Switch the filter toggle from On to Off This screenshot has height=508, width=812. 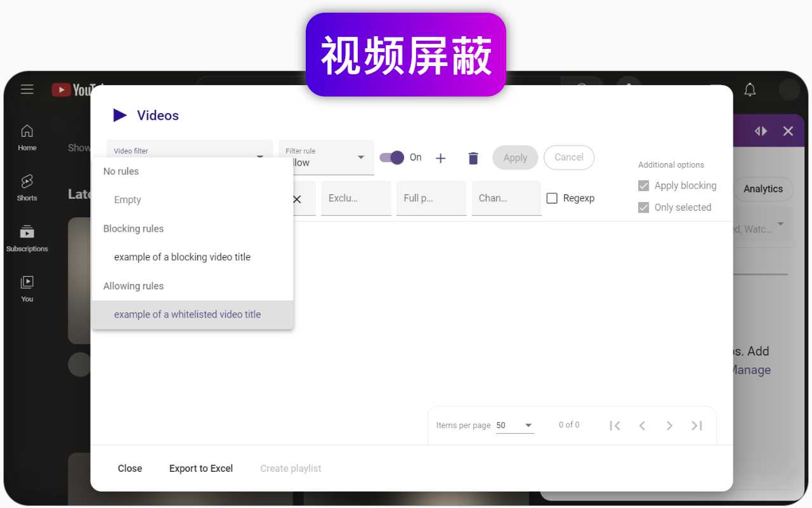coord(393,157)
